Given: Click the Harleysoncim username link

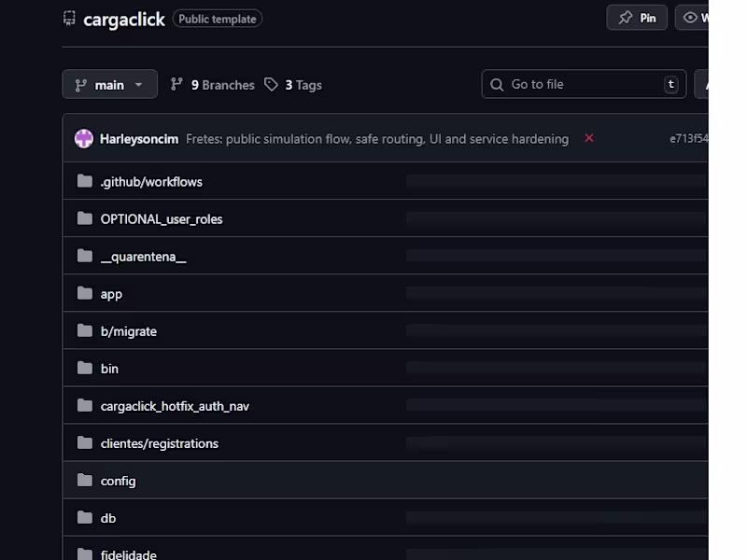Looking at the screenshot, I should point(139,138).
